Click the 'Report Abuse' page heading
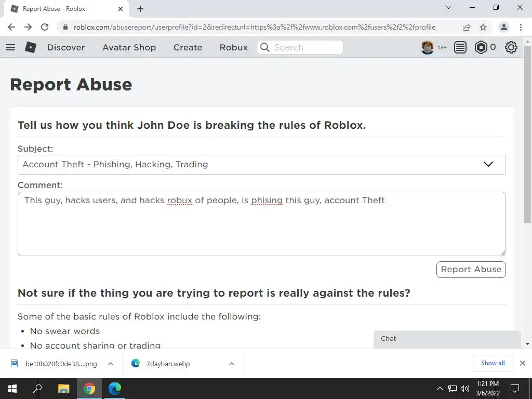 tap(71, 85)
